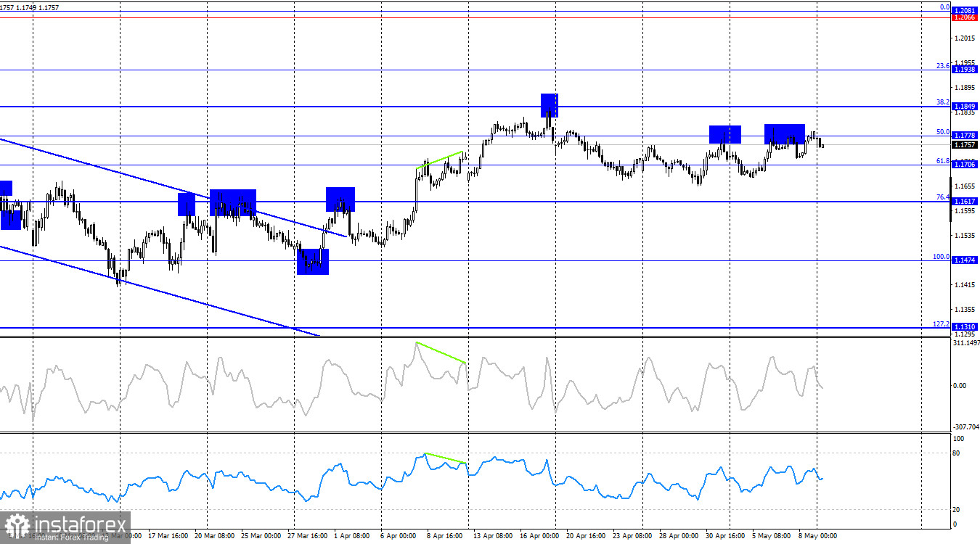This screenshot has width=980, height=544.
Task: Select the 8 May 00:00 date label
Action: 817,537
